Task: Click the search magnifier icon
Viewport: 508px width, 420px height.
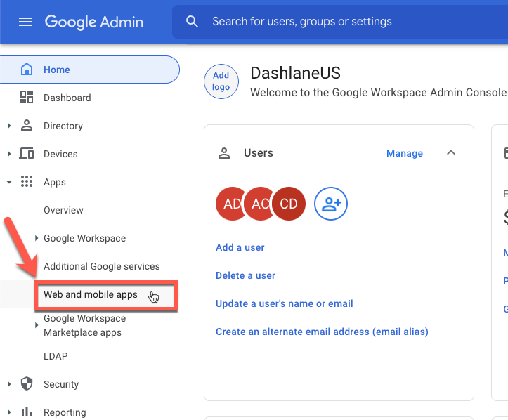Action: pyautogui.click(x=192, y=22)
